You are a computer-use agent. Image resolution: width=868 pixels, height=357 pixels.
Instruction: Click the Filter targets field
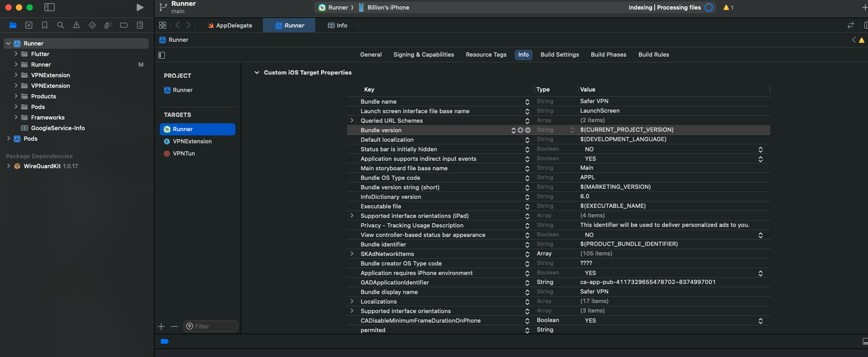[211, 326]
